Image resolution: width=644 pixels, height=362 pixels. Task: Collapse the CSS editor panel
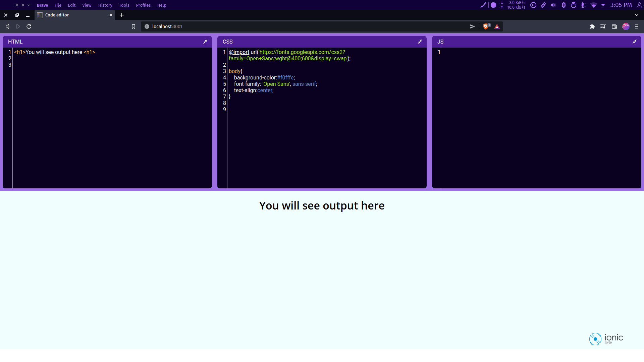(420, 42)
